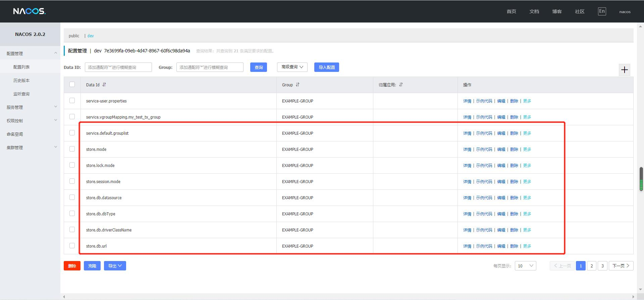Sort by Group column icon
This screenshot has height=300, width=644.
298,85
